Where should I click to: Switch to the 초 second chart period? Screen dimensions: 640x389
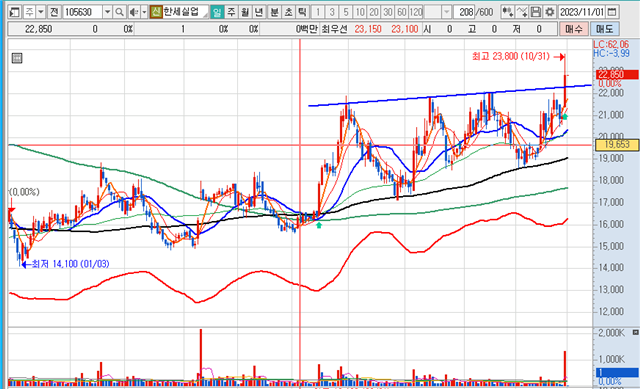pos(289,12)
